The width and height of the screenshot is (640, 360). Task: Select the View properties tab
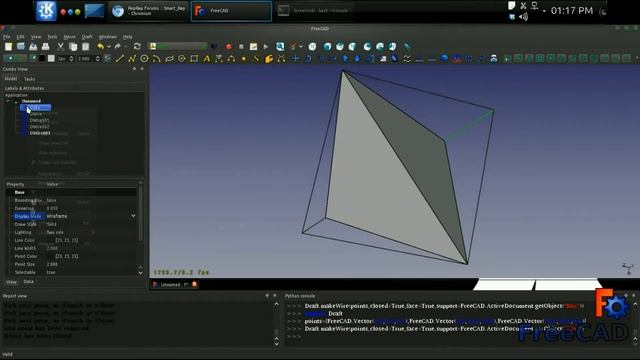click(x=11, y=282)
